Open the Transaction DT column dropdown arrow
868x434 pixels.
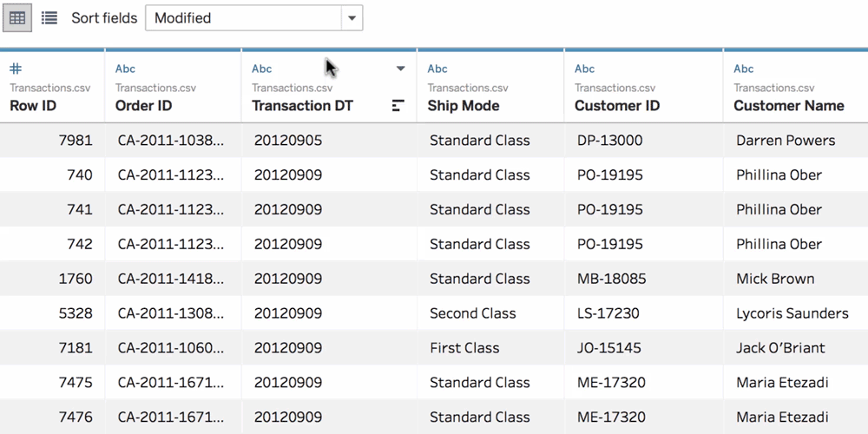click(x=401, y=69)
